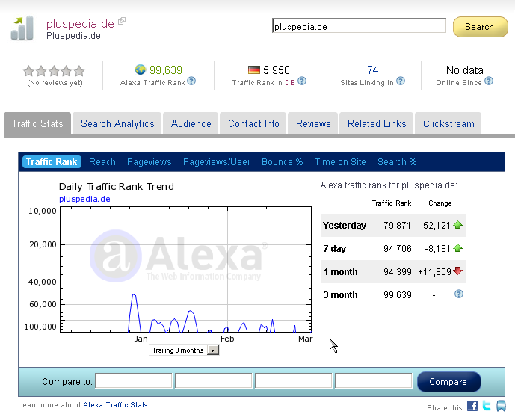
Task: Click the change value -8,181
Action: (x=437, y=249)
